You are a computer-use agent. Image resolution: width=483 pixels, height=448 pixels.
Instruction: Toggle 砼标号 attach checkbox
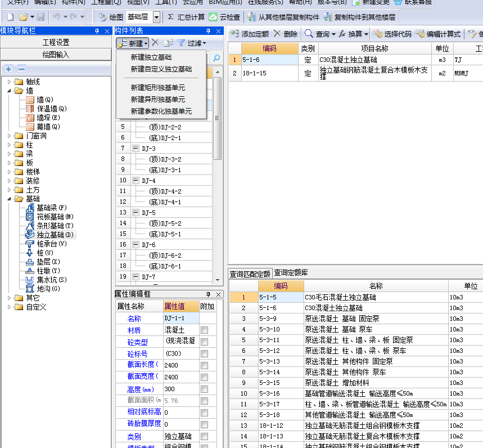point(204,353)
